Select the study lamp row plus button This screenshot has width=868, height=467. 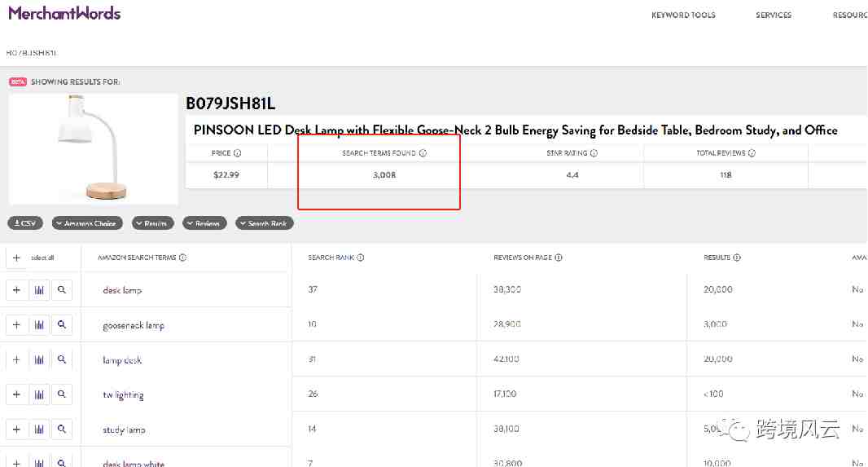click(16, 430)
